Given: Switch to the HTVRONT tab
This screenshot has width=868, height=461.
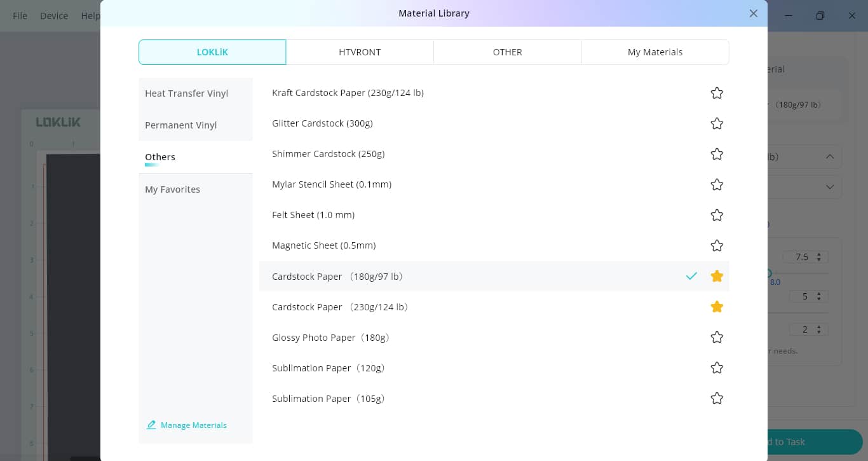Looking at the screenshot, I should tap(360, 52).
